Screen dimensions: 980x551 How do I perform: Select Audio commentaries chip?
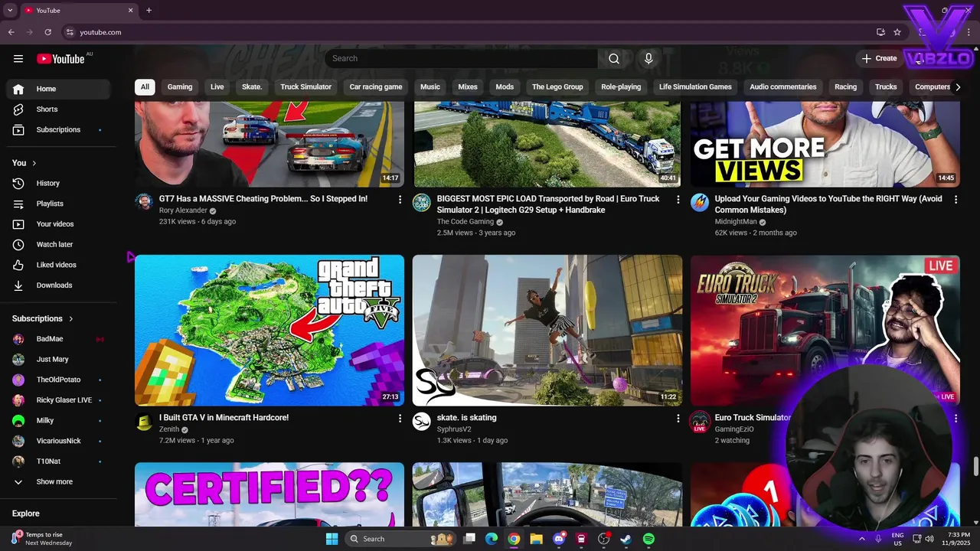(783, 87)
